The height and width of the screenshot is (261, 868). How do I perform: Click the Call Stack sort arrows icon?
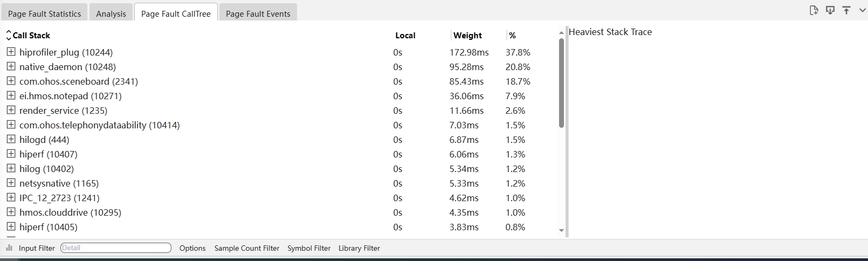click(x=9, y=36)
